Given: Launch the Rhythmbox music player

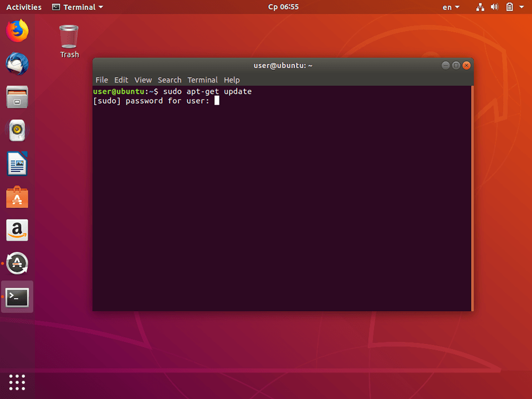Looking at the screenshot, I should point(17,130).
